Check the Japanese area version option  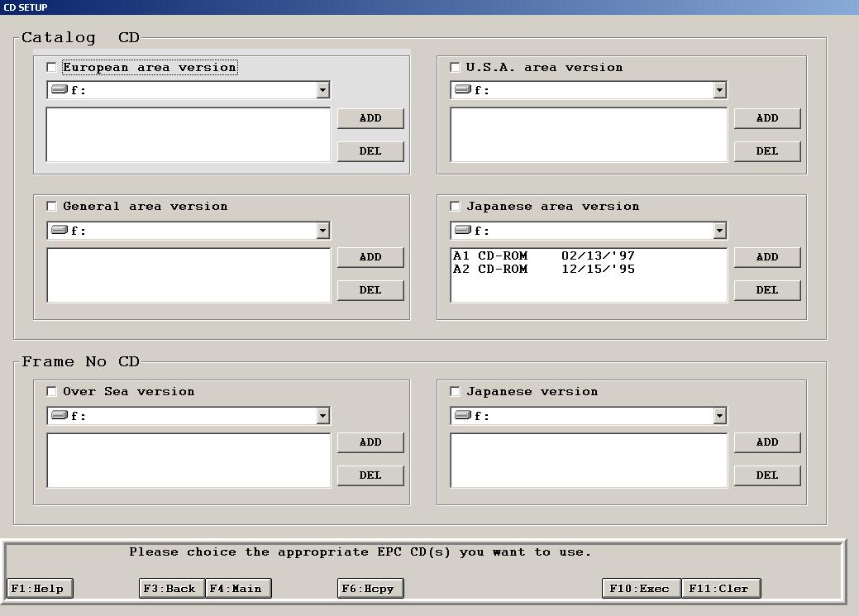456,207
